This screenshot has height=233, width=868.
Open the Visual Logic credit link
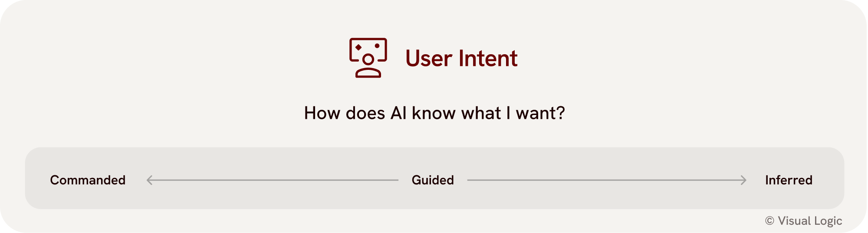pyautogui.click(x=809, y=221)
